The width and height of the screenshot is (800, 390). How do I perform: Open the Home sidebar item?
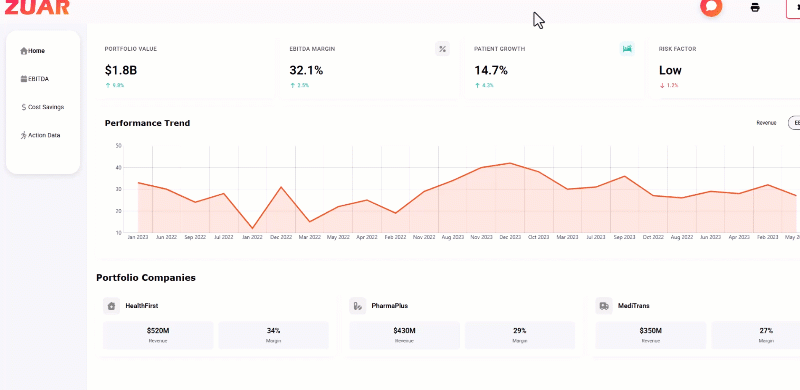[33, 51]
